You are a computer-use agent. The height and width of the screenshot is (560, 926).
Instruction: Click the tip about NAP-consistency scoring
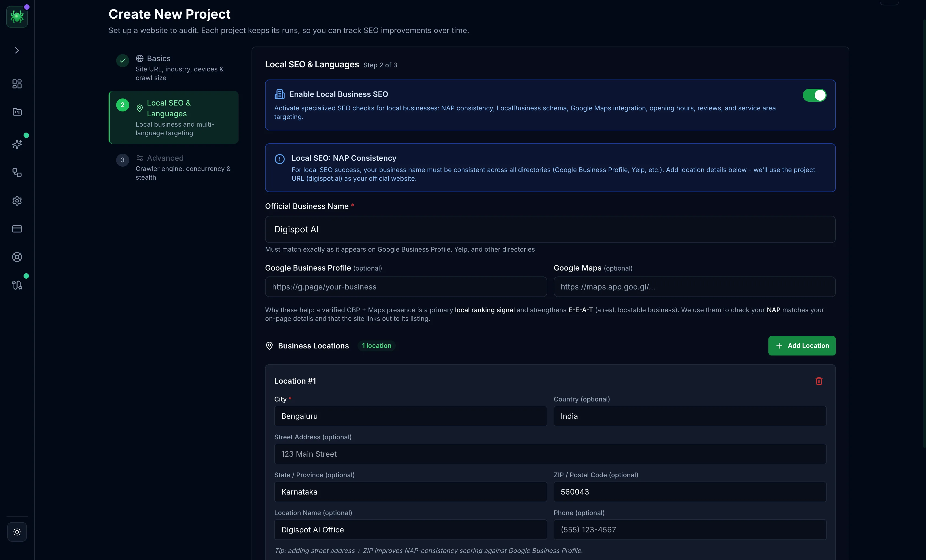click(428, 551)
